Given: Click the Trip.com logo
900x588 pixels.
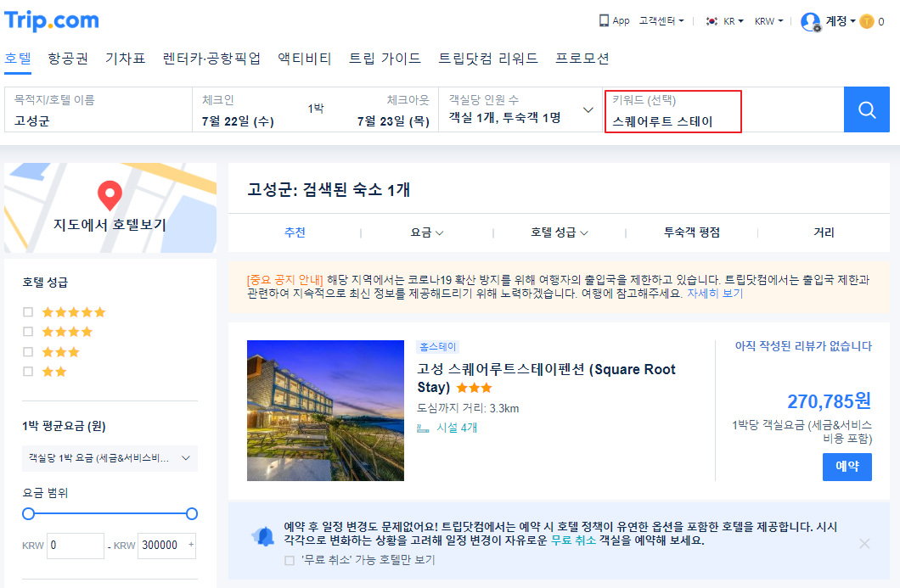Looking at the screenshot, I should [x=52, y=20].
